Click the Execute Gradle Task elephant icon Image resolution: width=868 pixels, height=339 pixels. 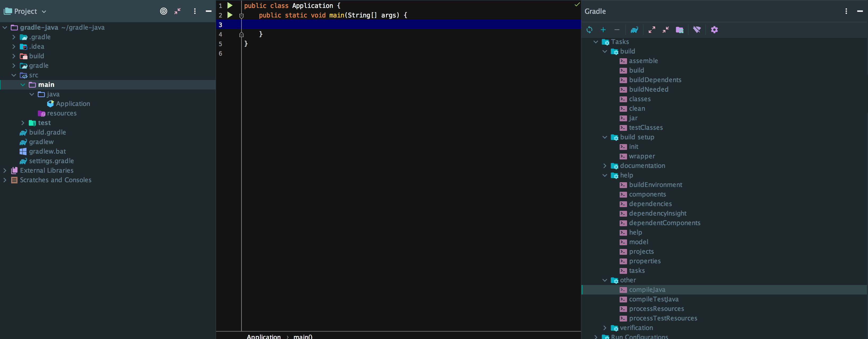634,30
